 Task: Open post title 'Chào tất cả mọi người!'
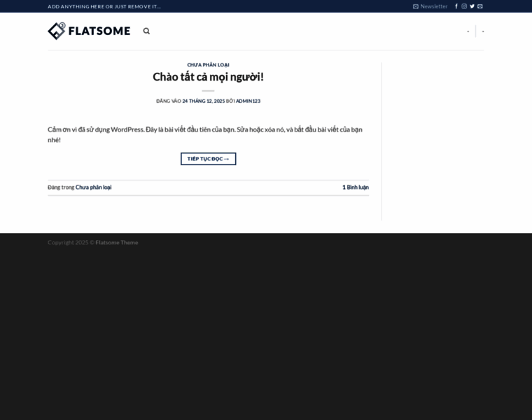coord(209,77)
